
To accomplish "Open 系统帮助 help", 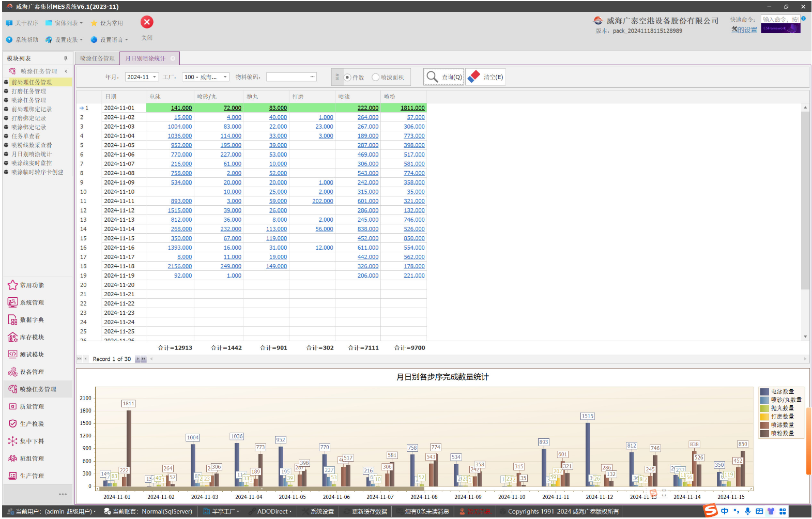I will (22, 40).
